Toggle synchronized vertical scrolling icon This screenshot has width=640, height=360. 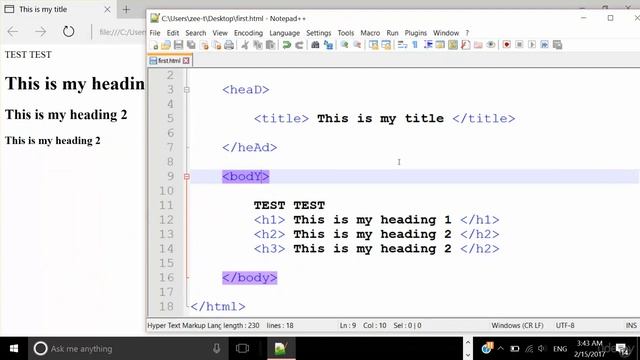pyautogui.click(x=373, y=45)
